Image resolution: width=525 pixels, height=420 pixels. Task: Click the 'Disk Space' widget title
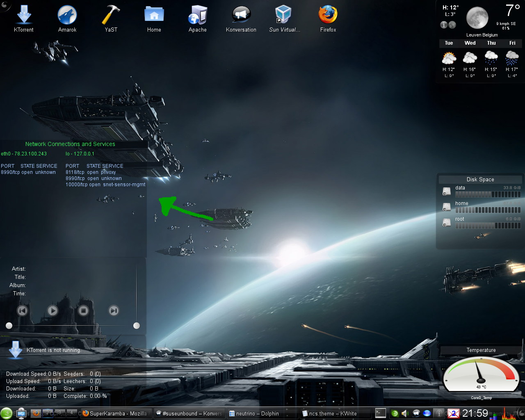(480, 179)
